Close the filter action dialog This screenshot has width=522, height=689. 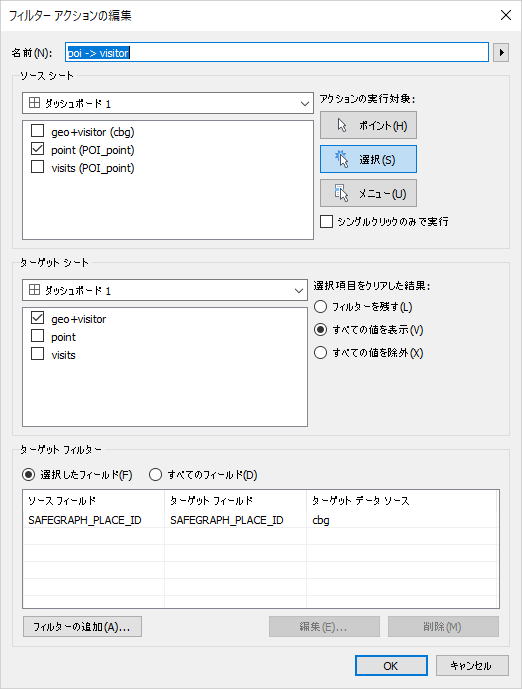(506, 15)
